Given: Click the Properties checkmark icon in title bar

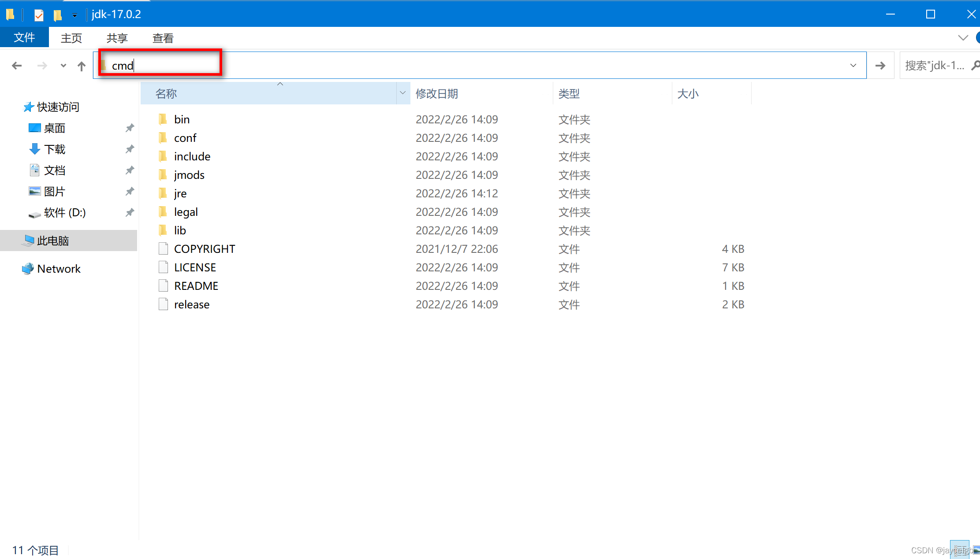Looking at the screenshot, I should tap(39, 15).
